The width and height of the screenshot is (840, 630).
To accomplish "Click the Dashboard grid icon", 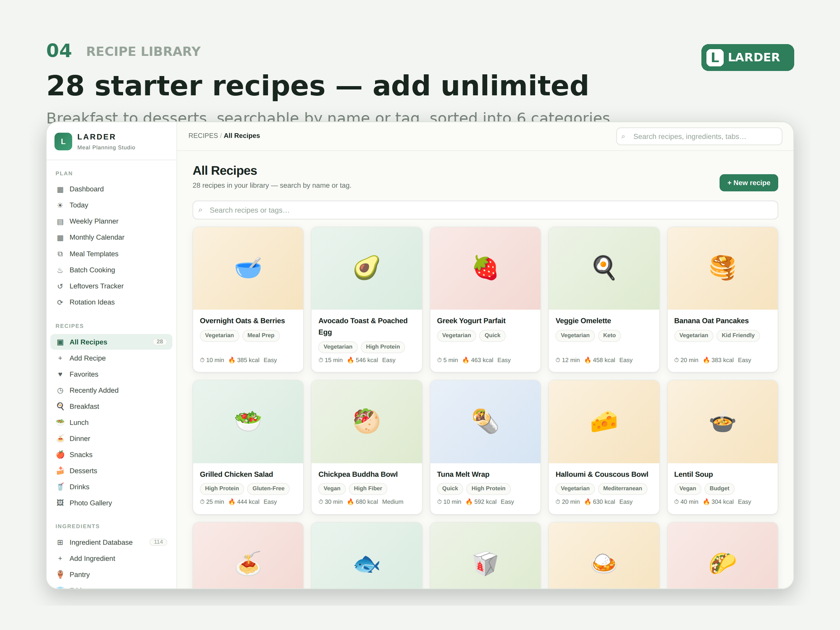I will (x=60, y=189).
